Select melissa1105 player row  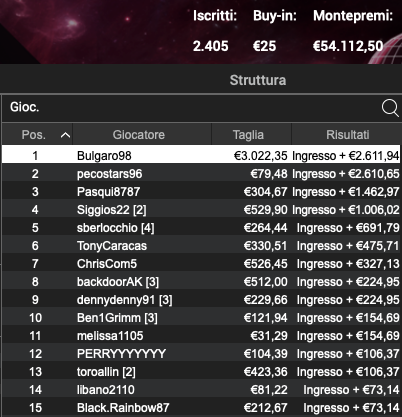[201, 336]
